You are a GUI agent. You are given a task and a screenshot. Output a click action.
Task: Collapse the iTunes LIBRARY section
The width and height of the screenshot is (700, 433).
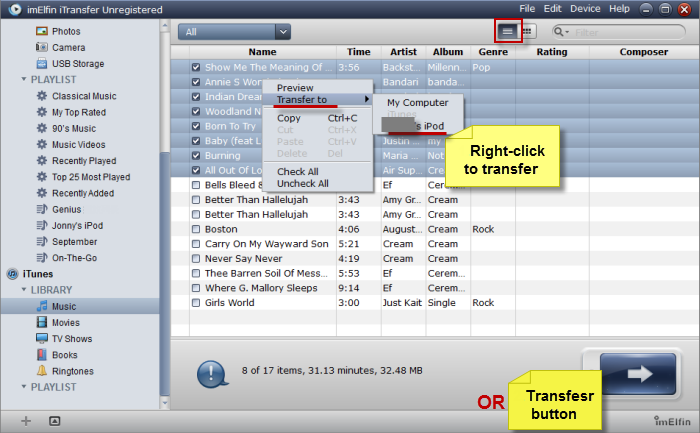point(24,290)
